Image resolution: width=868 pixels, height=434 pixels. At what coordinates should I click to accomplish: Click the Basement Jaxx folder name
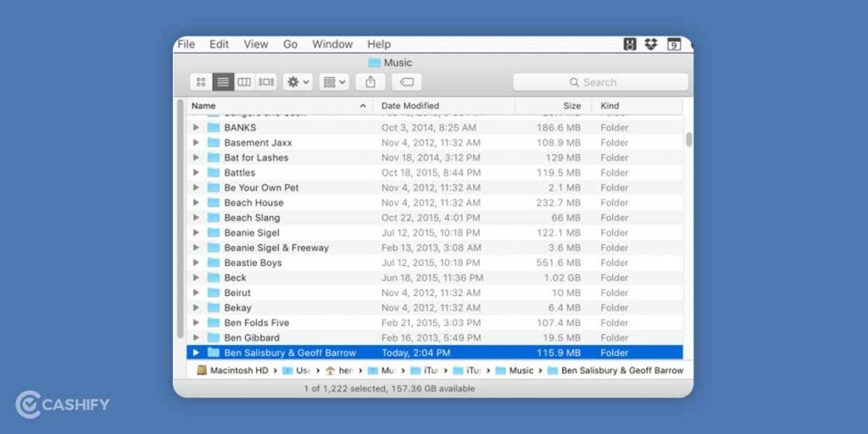pyautogui.click(x=258, y=142)
